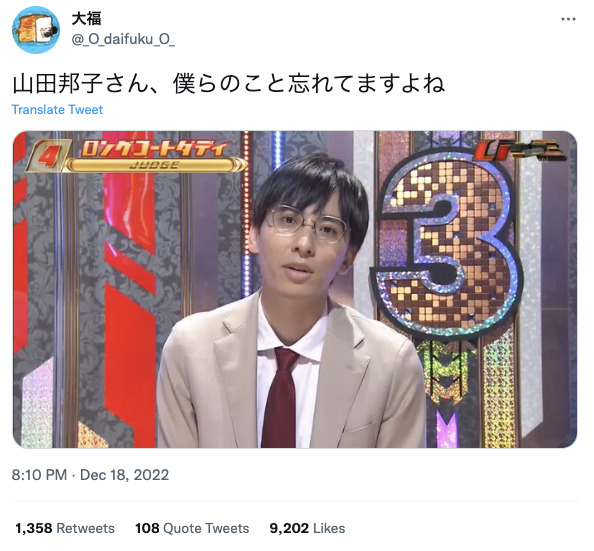Click the man's red necktie in the photo

tap(280, 397)
